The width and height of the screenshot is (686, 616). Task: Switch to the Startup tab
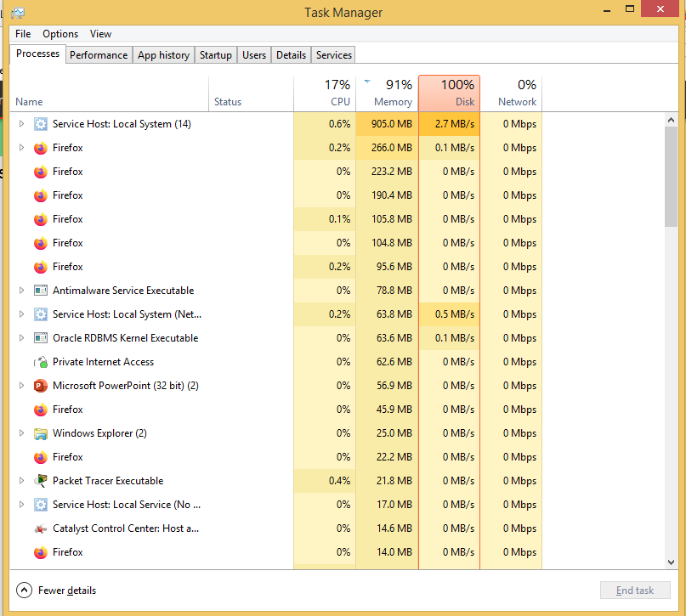[216, 55]
